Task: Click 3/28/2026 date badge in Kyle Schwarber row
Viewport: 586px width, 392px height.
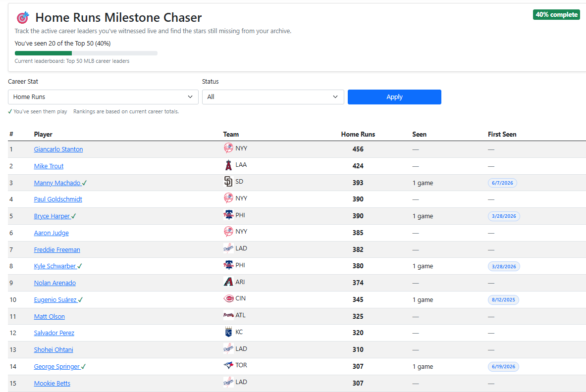Action: pos(504,267)
